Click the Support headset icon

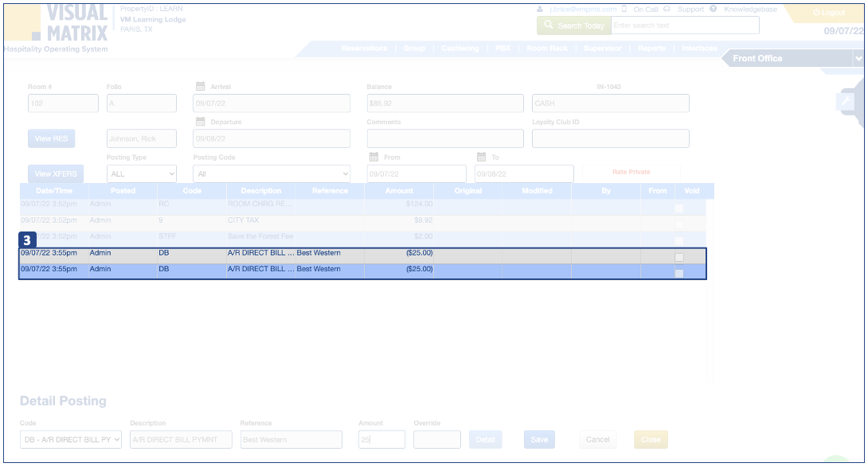click(x=667, y=10)
